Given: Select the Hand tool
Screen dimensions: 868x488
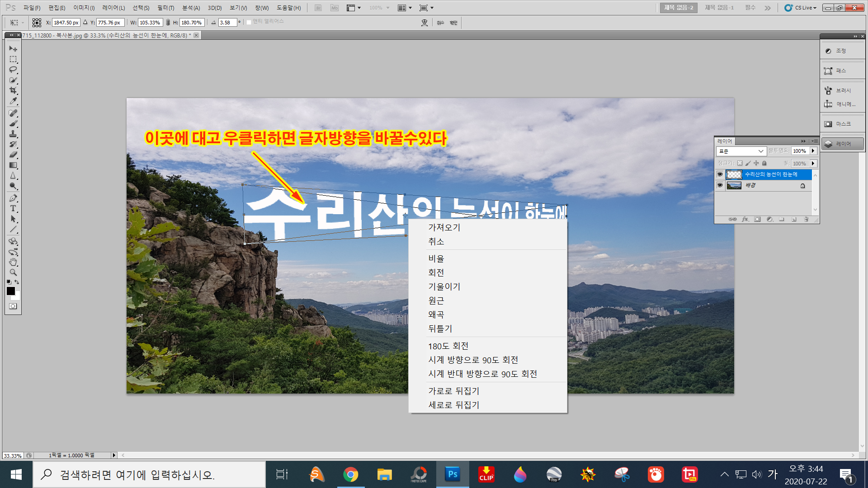Looking at the screenshot, I should (13, 262).
